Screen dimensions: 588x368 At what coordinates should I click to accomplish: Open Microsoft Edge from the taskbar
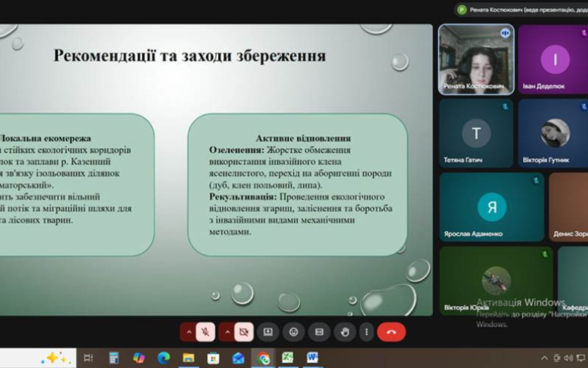click(163, 358)
